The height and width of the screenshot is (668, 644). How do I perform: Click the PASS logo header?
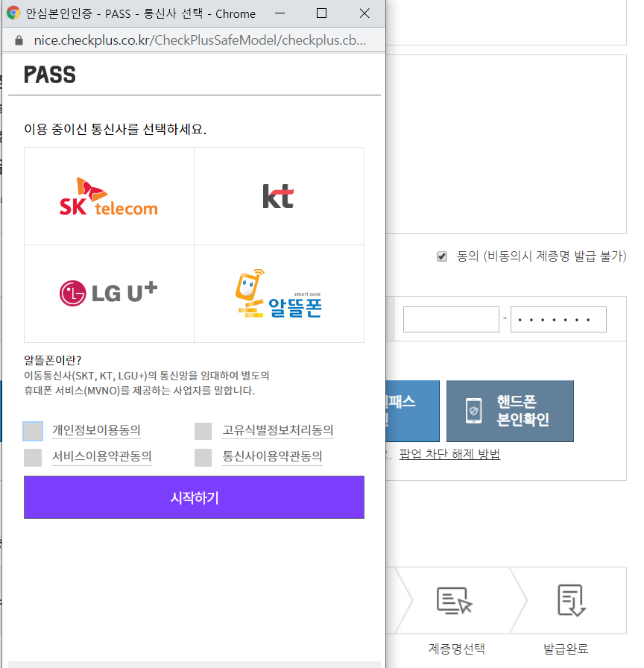point(50,75)
